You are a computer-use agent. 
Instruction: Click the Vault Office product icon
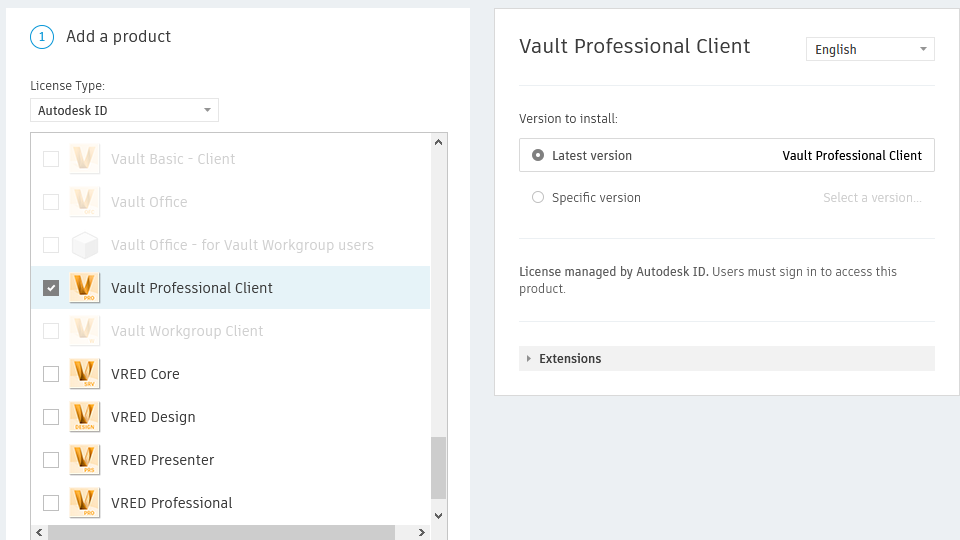pos(85,202)
